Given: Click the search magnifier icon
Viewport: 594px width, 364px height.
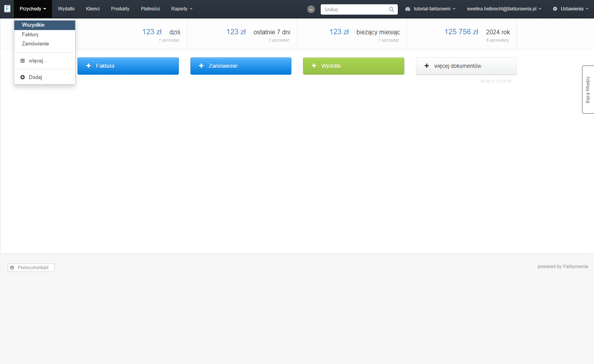Looking at the screenshot, I should click(x=392, y=9).
